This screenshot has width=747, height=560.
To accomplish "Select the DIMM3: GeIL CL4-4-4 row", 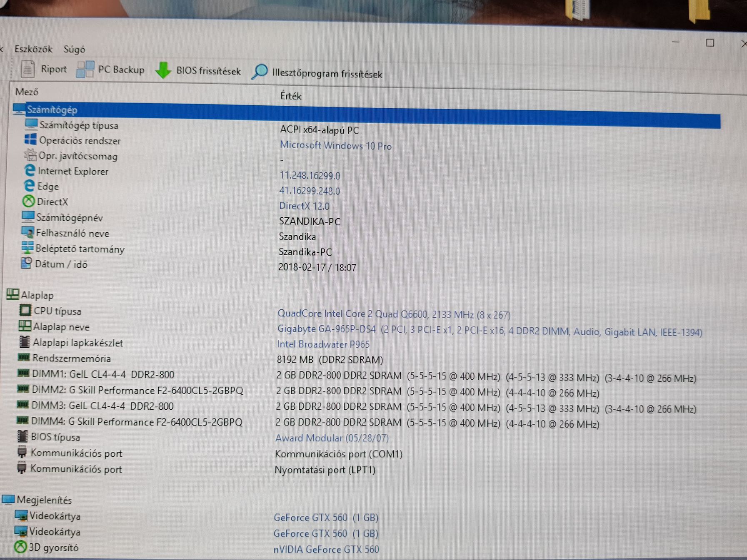I will pyautogui.click(x=357, y=407).
